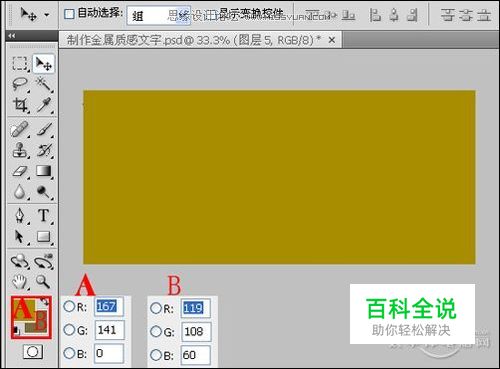This screenshot has width=500, height=369.
Task: Select the Crop tool
Action: 20,105
